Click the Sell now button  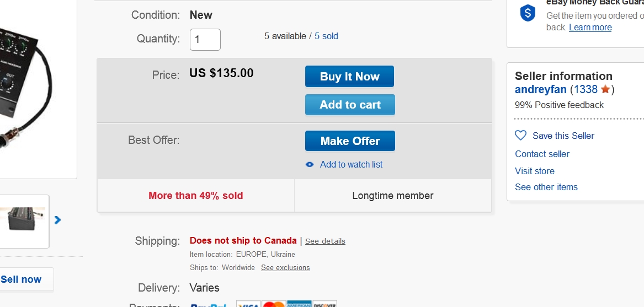[22, 279]
